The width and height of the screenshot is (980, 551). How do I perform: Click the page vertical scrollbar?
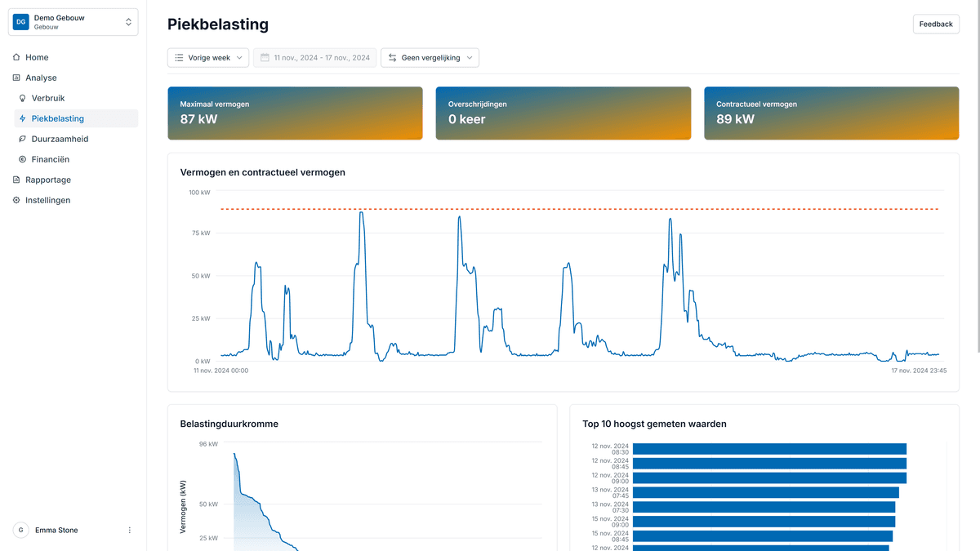977,176
